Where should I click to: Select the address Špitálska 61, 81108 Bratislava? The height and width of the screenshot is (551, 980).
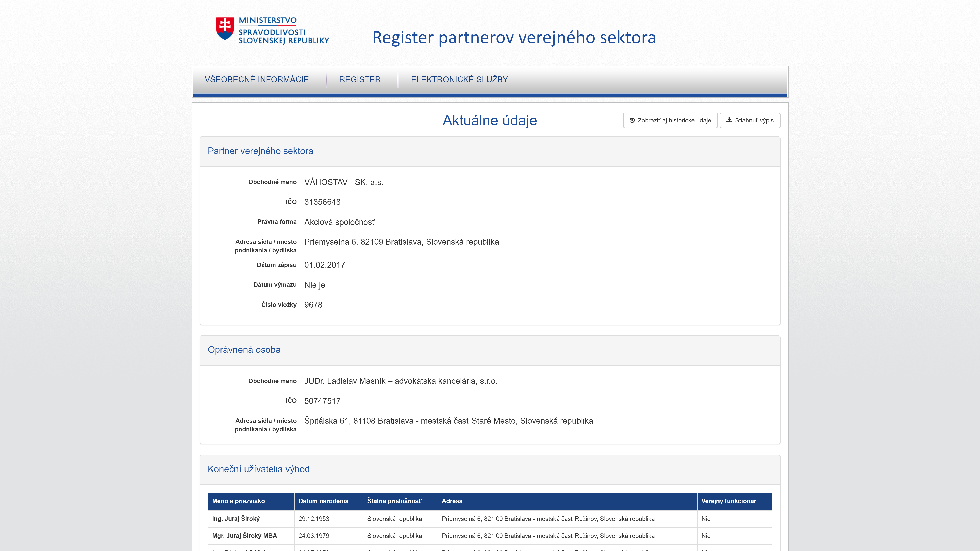pyautogui.click(x=448, y=421)
